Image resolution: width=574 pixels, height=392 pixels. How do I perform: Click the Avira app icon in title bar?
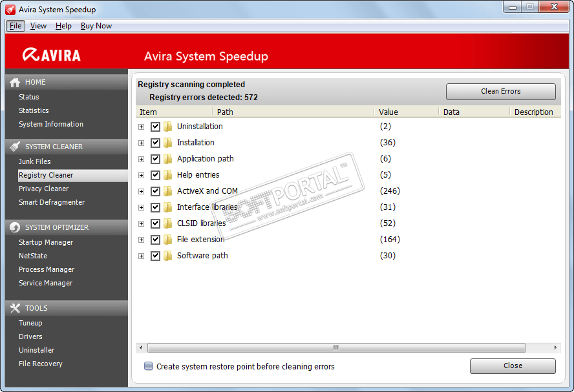(x=10, y=10)
